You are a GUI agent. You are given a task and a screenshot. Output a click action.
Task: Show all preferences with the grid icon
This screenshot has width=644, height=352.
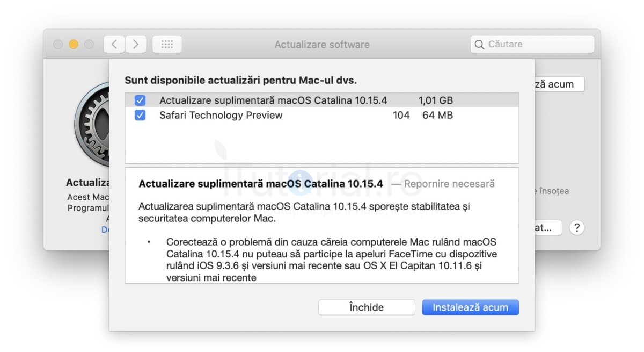click(x=167, y=45)
